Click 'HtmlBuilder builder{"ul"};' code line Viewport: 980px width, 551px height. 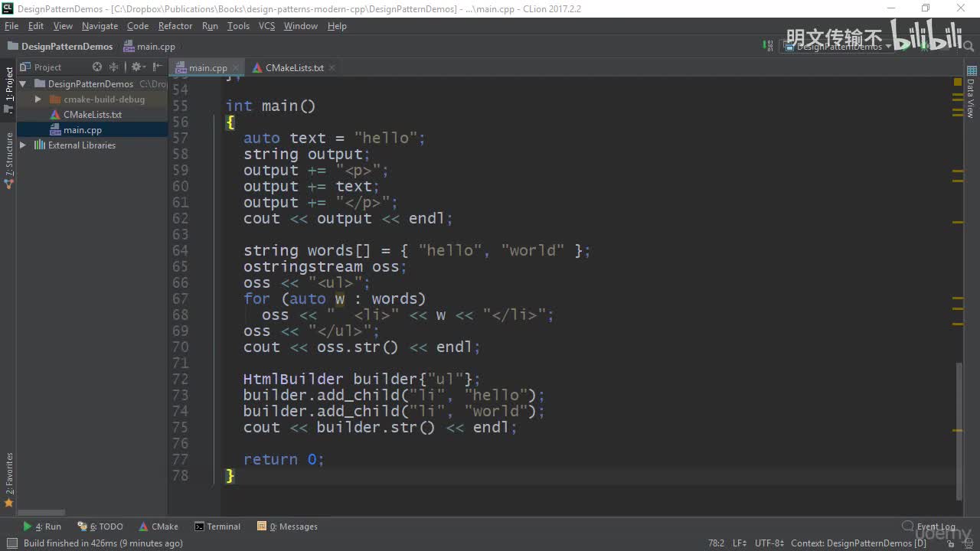pos(362,380)
